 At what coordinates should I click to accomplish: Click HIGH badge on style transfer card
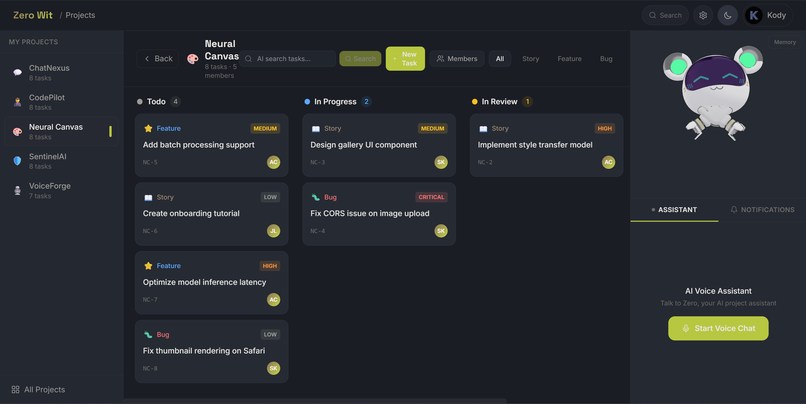[x=604, y=128]
